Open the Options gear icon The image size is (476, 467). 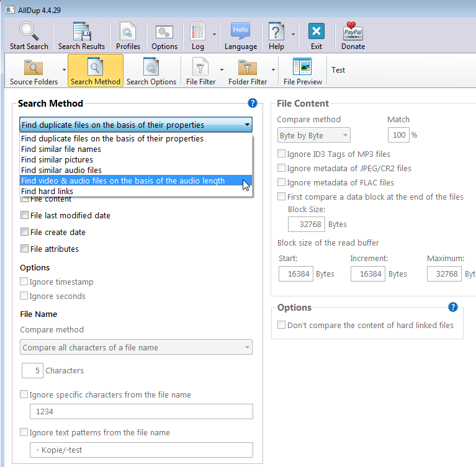click(164, 32)
